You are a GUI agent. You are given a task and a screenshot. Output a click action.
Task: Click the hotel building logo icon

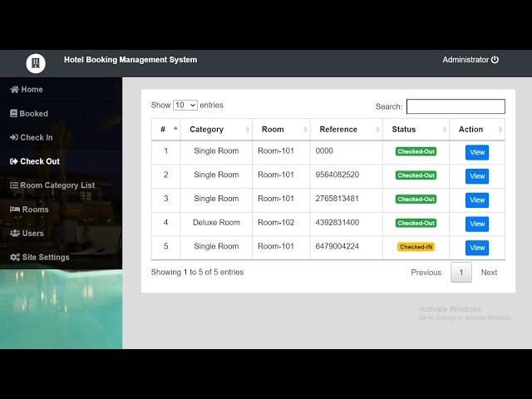pyautogui.click(x=36, y=63)
